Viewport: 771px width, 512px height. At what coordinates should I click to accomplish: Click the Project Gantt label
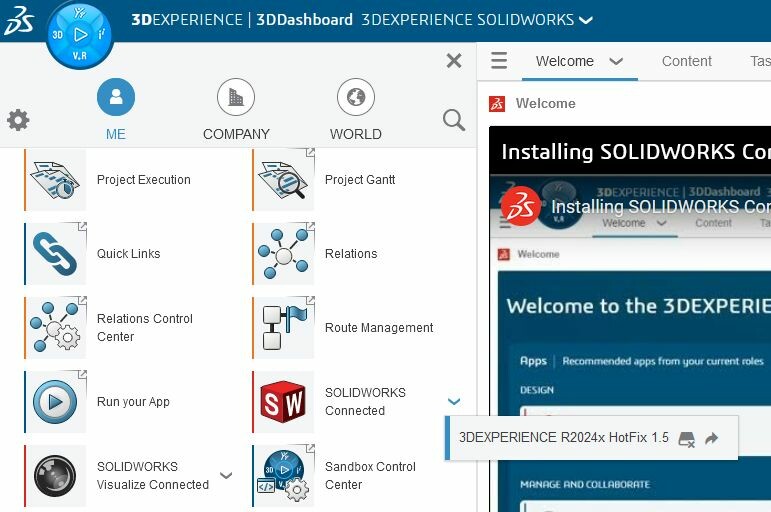[x=360, y=180]
